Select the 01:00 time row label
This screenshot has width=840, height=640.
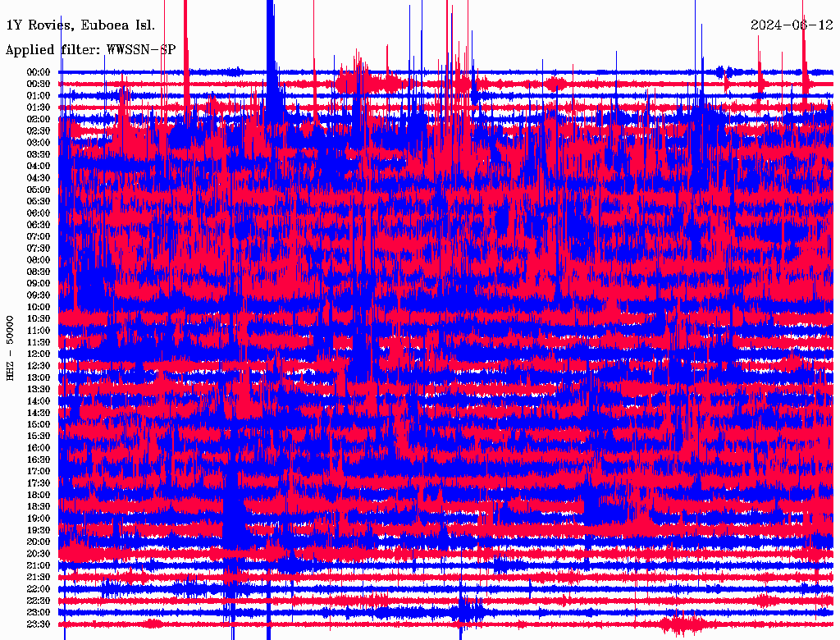(39, 95)
